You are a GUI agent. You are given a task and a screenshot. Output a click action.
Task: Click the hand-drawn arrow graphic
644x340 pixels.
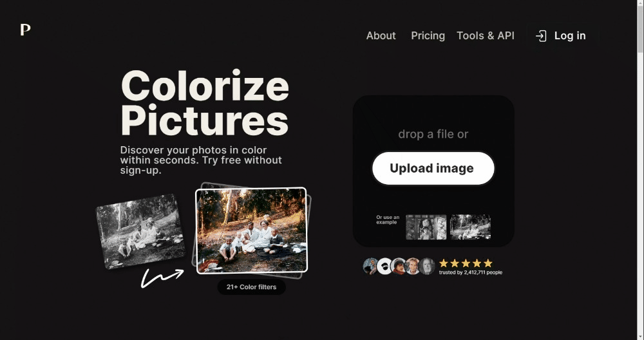pyautogui.click(x=162, y=278)
